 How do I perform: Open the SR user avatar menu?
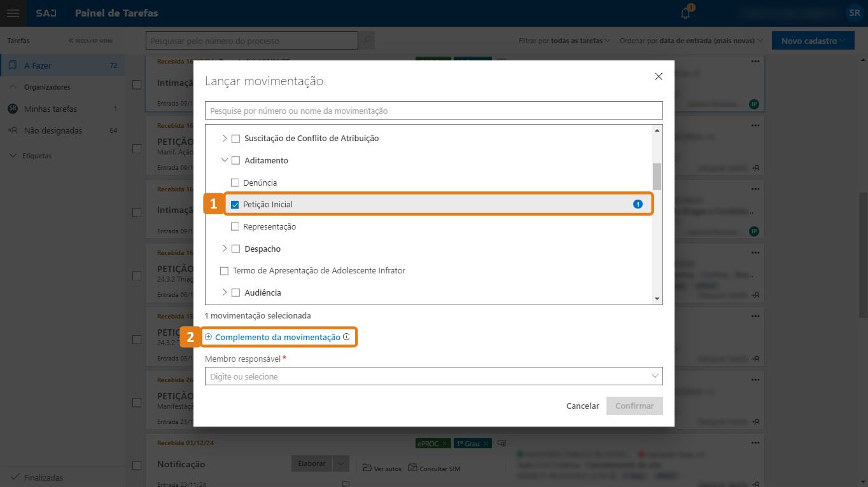(853, 13)
